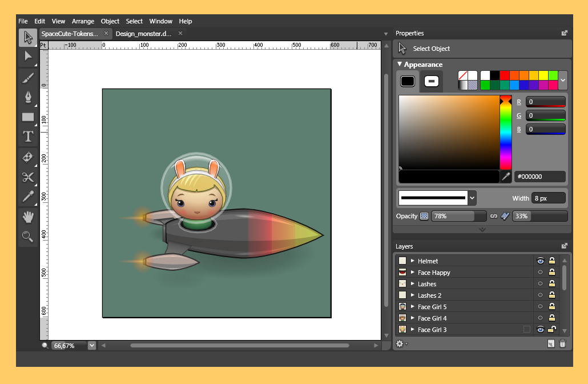Activate the Text tool
The height and width of the screenshot is (384, 588).
tap(28, 137)
